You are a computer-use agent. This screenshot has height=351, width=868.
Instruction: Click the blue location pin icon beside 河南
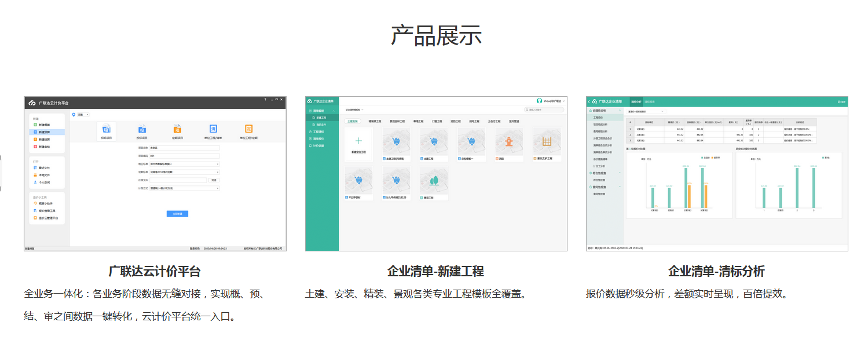[x=74, y=115]
